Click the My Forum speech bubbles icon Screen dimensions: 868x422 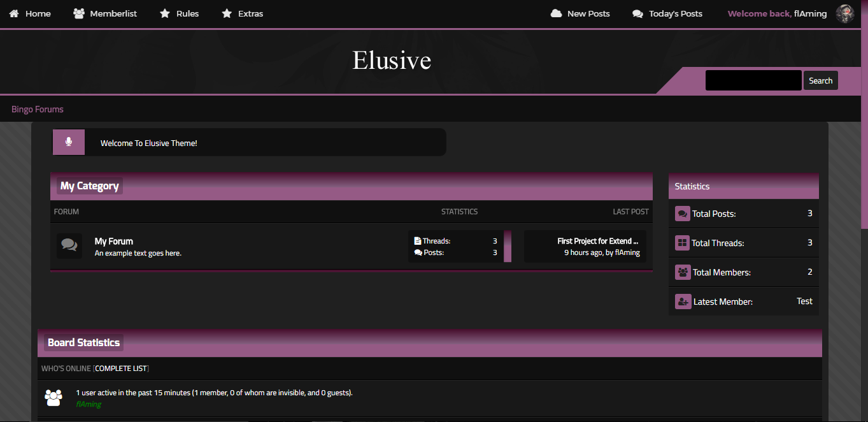(x=69, y=246)
